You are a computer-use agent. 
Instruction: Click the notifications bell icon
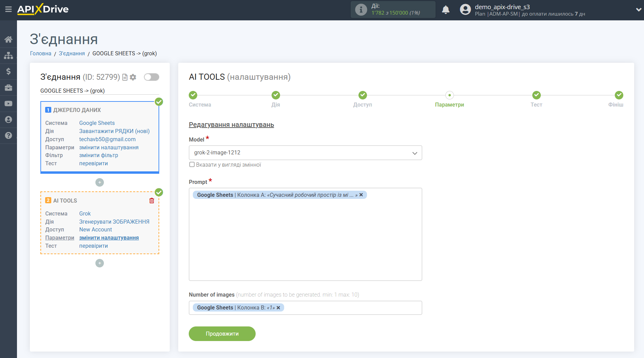(x=445, y=10)
